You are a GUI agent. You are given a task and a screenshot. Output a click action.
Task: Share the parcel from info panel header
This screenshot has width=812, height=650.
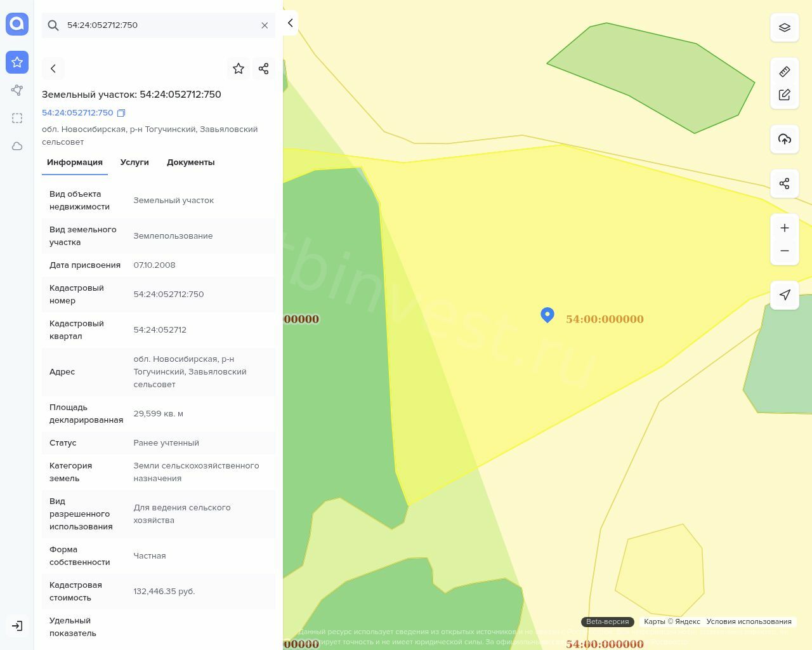[264, 69]
